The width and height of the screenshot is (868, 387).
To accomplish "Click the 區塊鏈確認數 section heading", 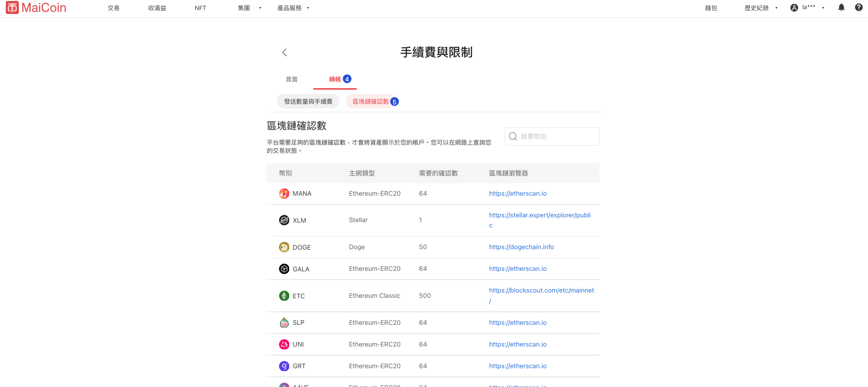I will pyautogui.click(x=297, y=126).
